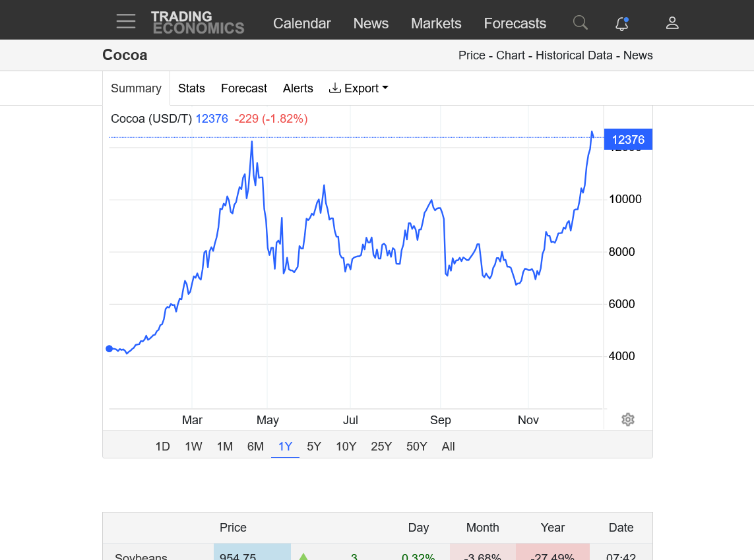Click the green up arrow for Soybeans
Viewport: 754px width, 560px height.
point(303,556)
